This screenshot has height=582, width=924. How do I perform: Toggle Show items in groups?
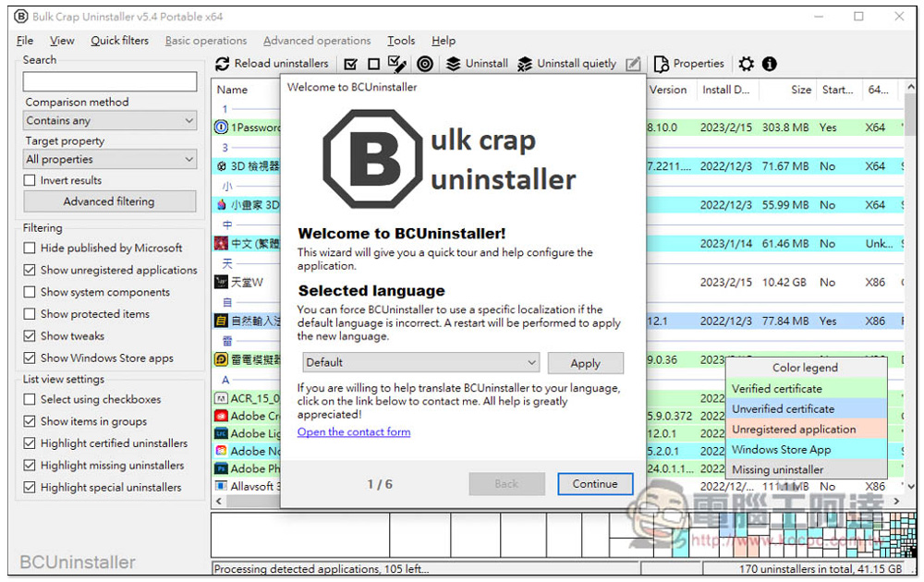30,422
